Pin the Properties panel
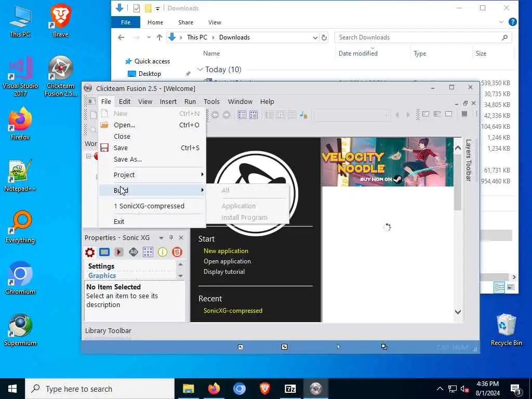The width and height of the screenshot is (532, 399). (x=171, y=237)
